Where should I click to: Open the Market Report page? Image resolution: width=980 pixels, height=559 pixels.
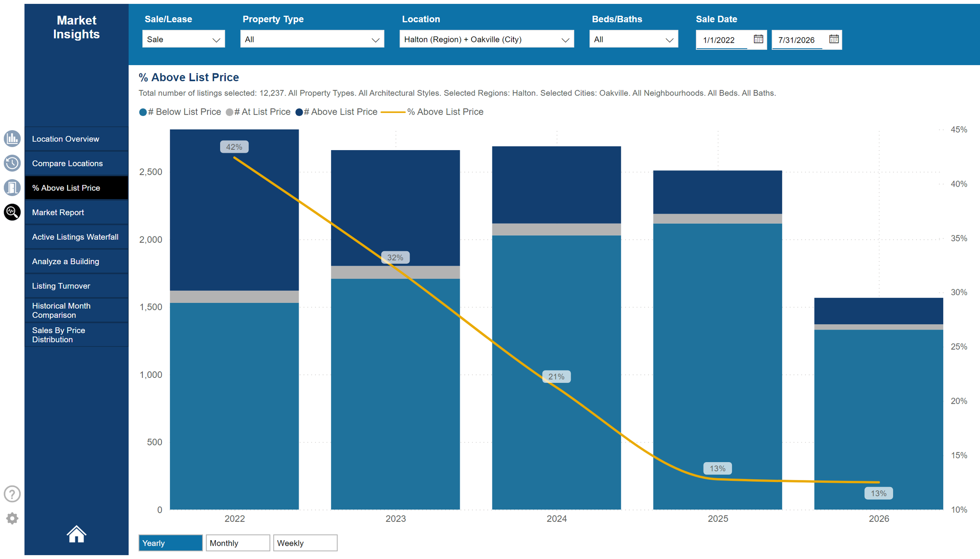point(76,212)
